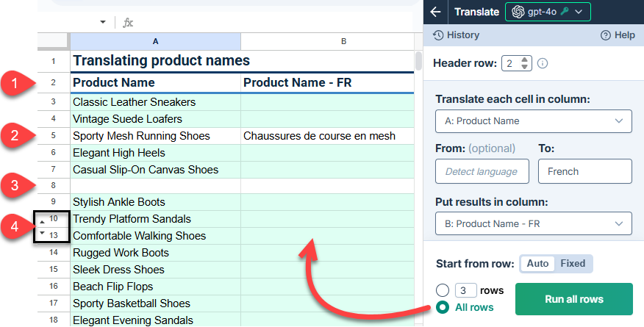Switch Start from row to Auto
Screen dimensions: 644x327
tap(537, 264)
